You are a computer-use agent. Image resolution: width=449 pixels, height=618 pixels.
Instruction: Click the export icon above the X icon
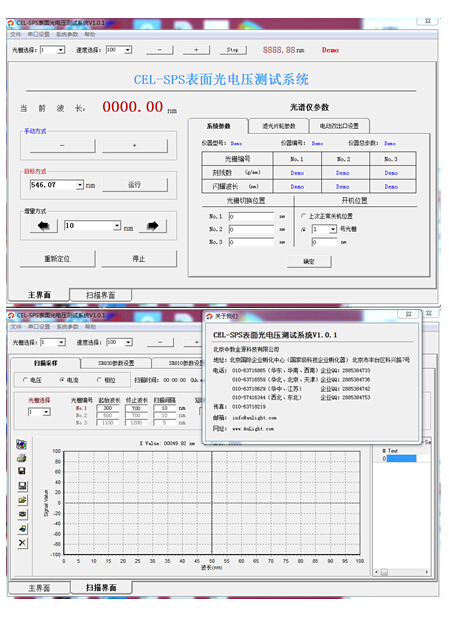22,529
